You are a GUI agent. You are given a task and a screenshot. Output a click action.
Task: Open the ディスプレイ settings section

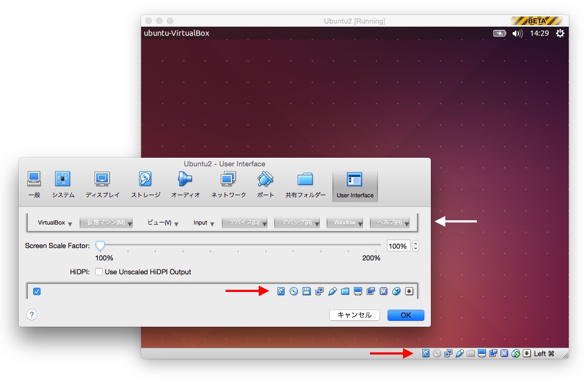point(103,184)
